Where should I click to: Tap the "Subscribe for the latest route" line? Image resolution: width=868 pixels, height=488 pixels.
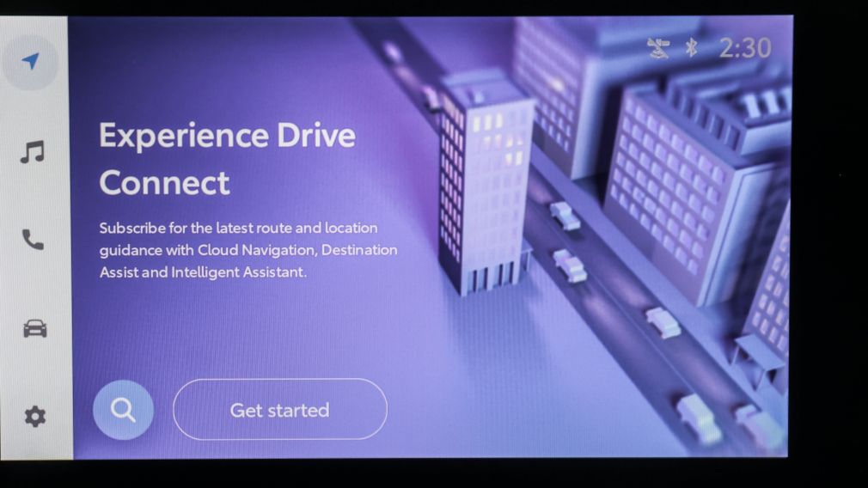click(238, 229)
